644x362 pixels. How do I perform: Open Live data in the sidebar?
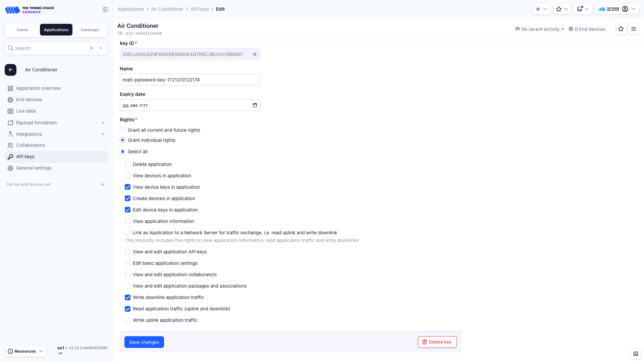(x=25, y=111)
